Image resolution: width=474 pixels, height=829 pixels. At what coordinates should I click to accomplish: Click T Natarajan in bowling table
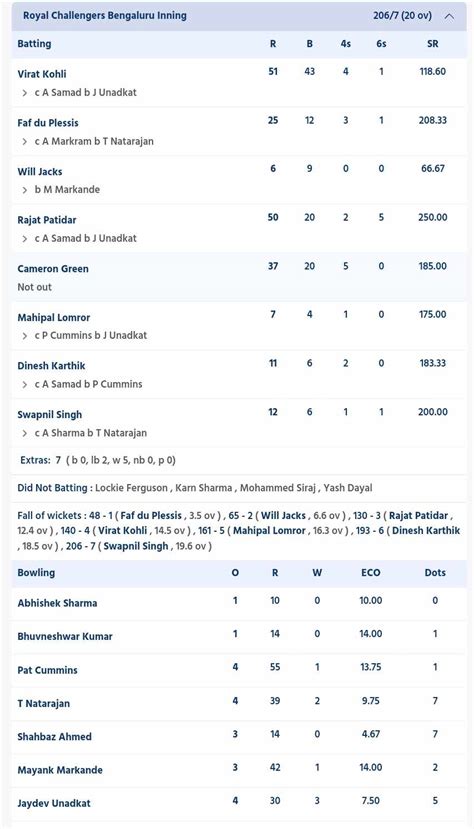point(43,703)
